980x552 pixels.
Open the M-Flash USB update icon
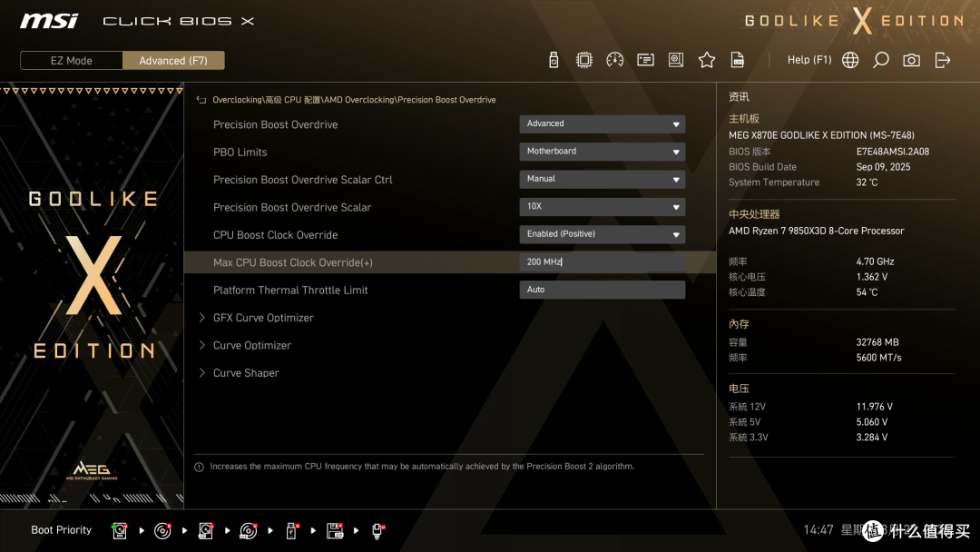554,60
